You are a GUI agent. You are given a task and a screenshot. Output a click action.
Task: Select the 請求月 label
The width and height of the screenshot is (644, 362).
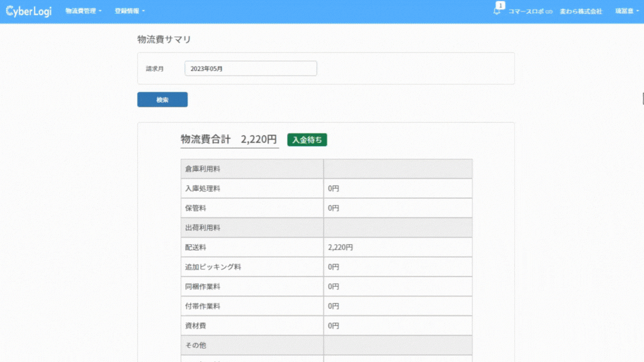tap(155, 69)
